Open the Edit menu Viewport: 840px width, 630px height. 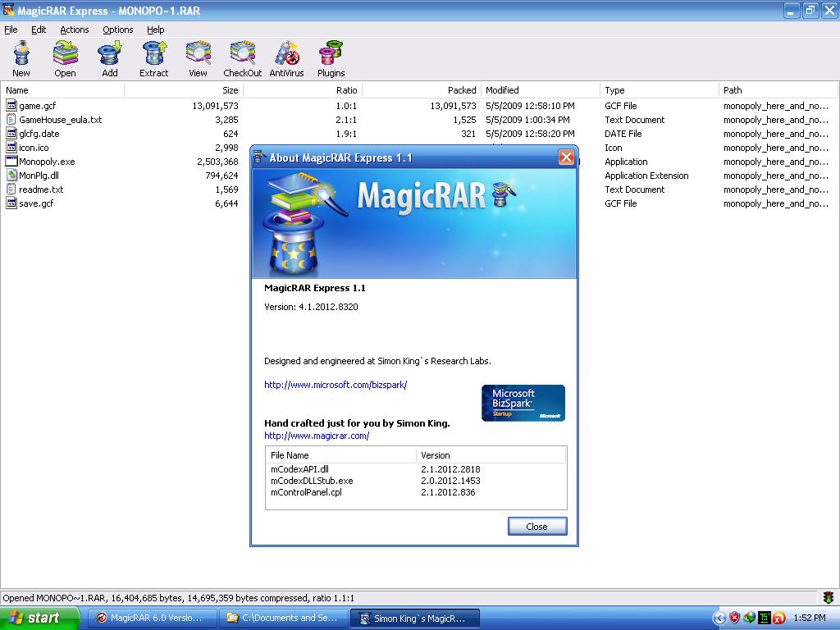click(39, 30)
